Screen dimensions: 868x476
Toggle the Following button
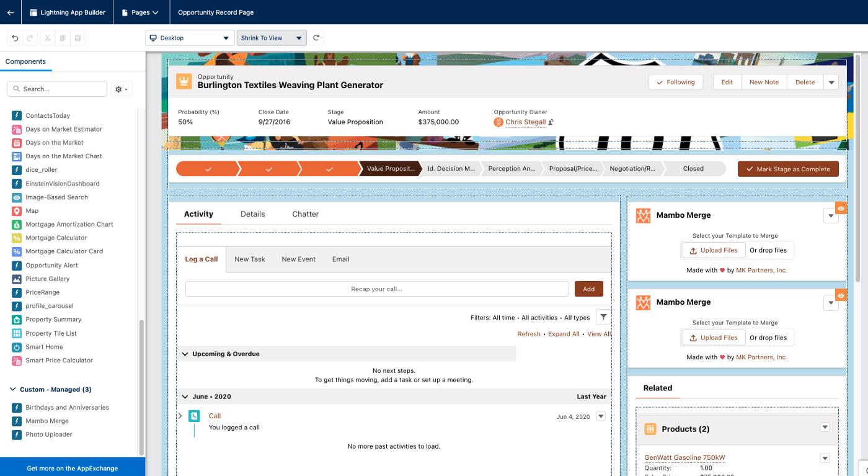coord(675,82)
